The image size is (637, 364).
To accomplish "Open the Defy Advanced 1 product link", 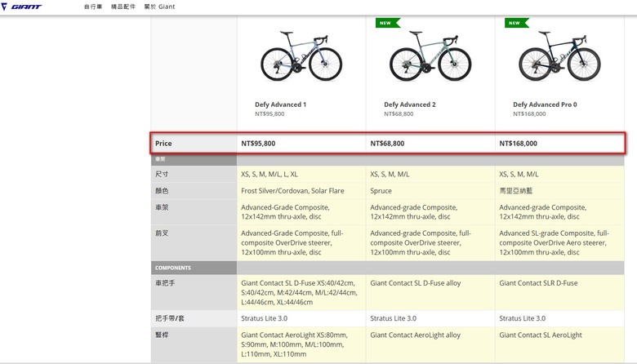I will (x=280, y=104).
